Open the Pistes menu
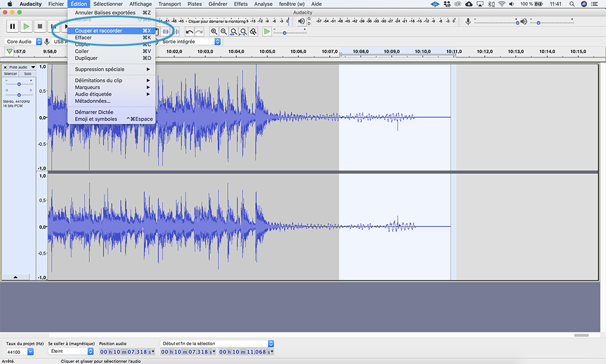 pos(194,4)
